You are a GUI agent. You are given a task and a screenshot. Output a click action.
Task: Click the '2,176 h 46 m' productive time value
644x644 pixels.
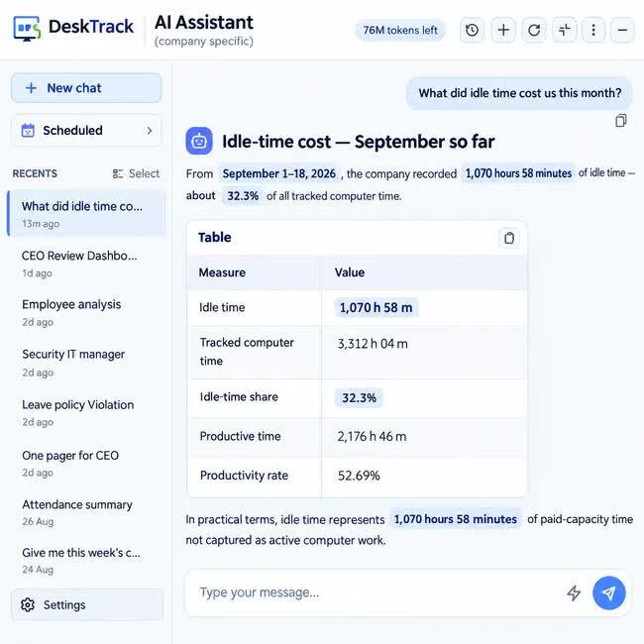click(x=372, y=437)
